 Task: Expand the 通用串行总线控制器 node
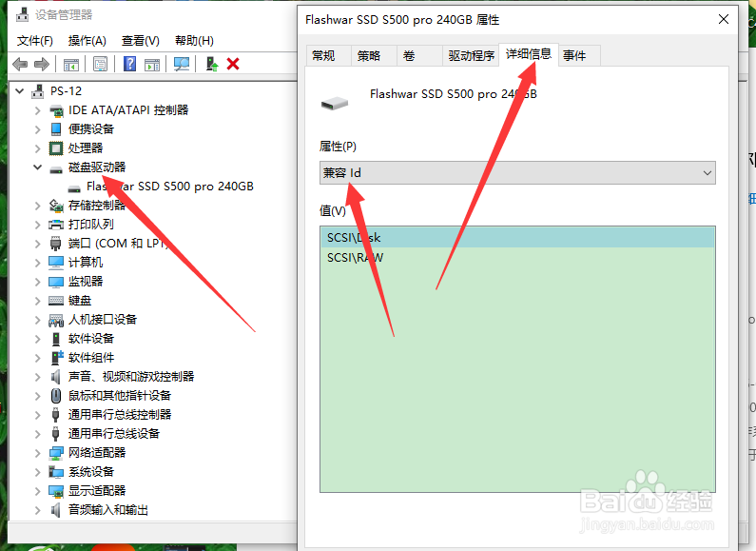(38, 415)
